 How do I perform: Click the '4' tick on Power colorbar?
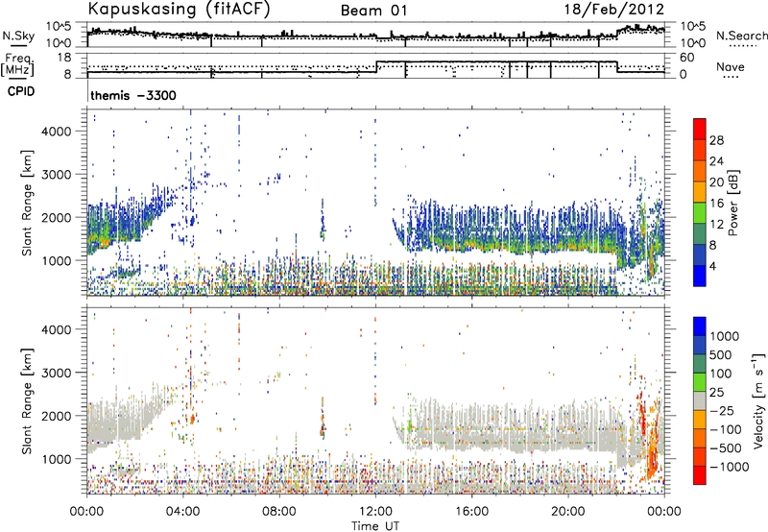pyautogui.click(x=713, y=266)
